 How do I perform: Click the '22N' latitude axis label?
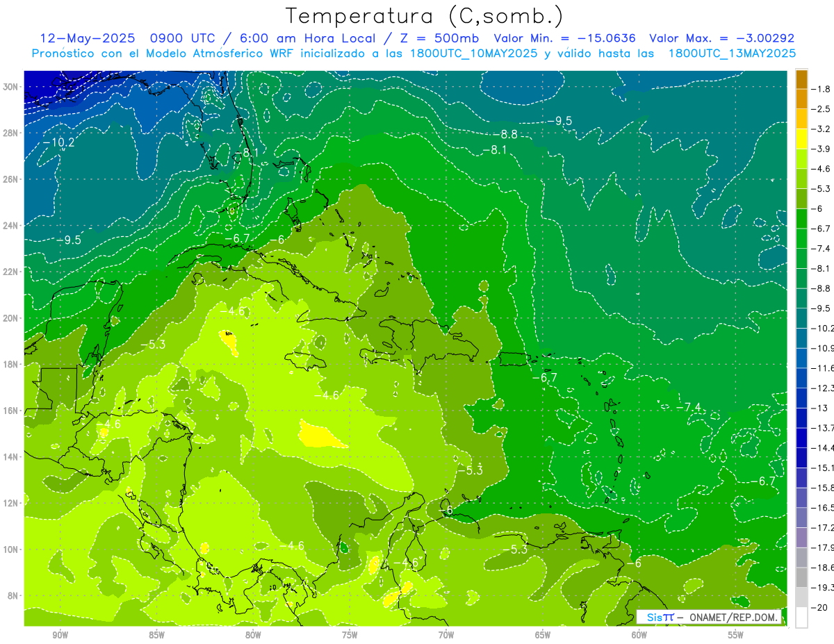tap(12, 272)
